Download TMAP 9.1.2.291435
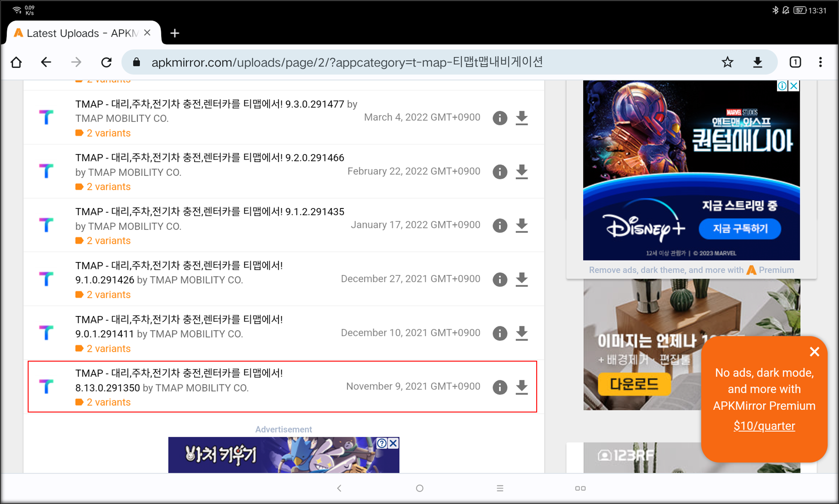 [x=522, y=225]
